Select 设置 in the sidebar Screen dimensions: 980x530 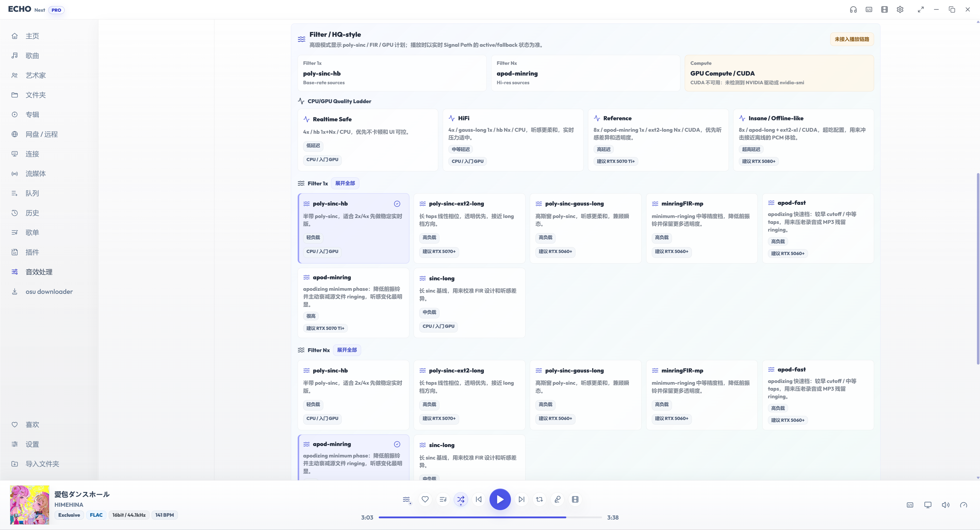click(49, 444)
